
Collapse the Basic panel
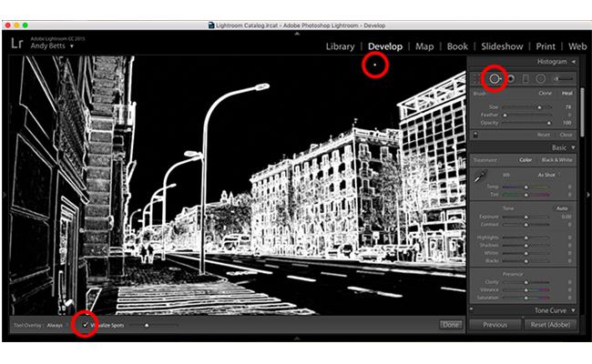(x=573, y=147)
